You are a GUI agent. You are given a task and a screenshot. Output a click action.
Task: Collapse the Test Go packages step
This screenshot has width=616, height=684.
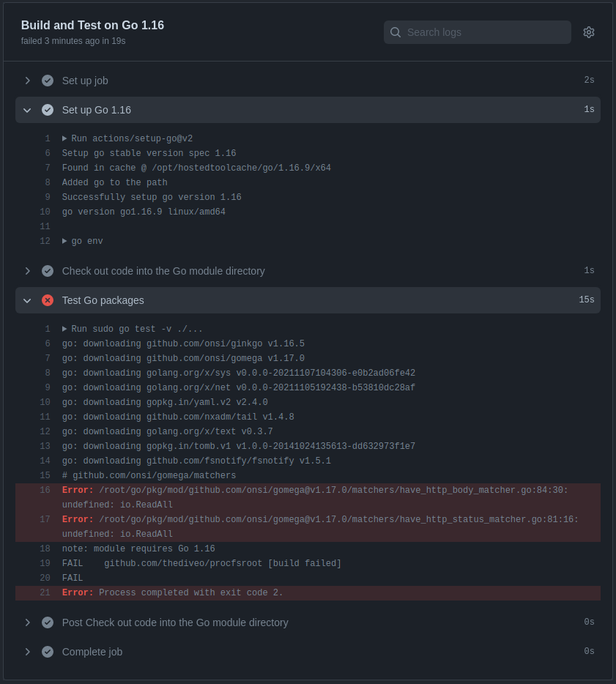28,300
